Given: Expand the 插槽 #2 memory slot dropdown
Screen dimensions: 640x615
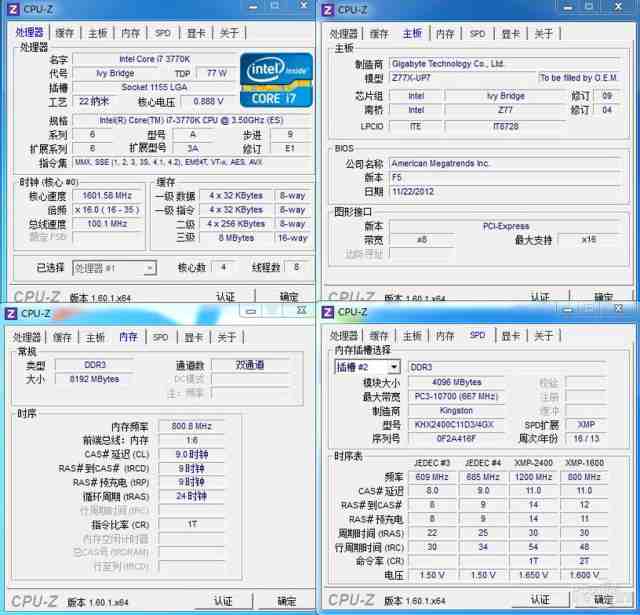Looking at the screenshot, I should pyautogui.click(x=393, y=367).
